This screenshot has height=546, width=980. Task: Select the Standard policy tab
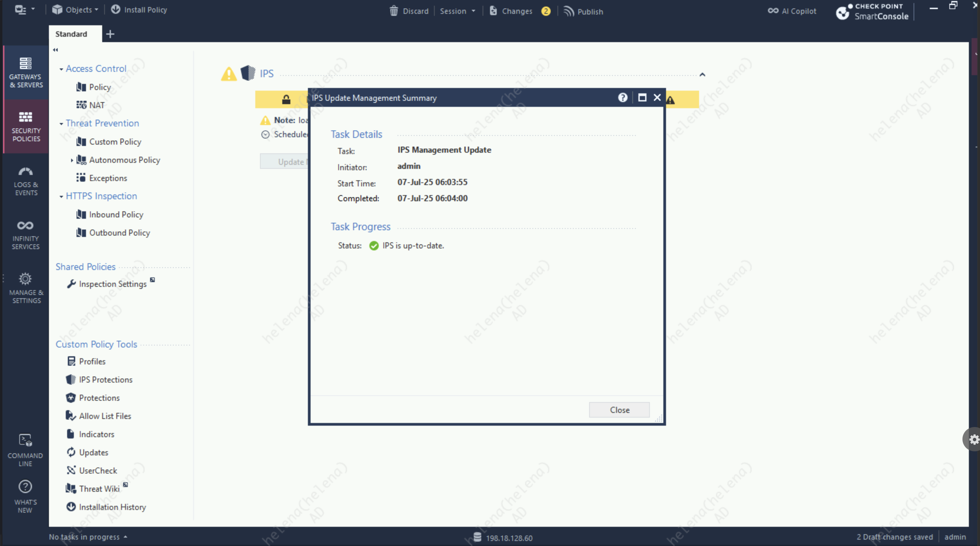point(71,34)
